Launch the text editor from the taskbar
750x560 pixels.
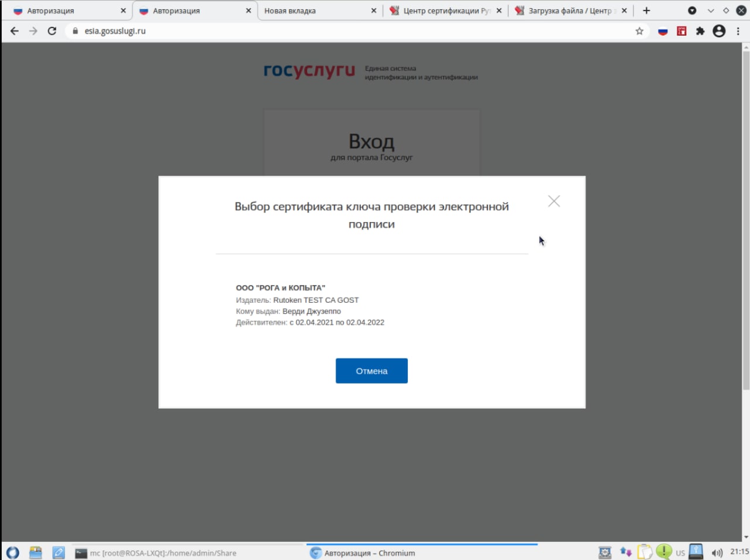(x=59, y=552)
